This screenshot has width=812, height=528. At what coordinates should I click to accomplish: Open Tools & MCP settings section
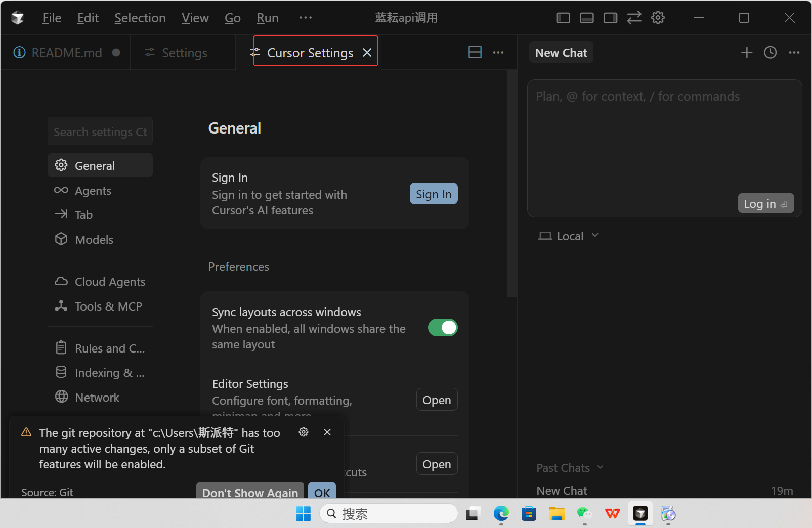(100, 306)
